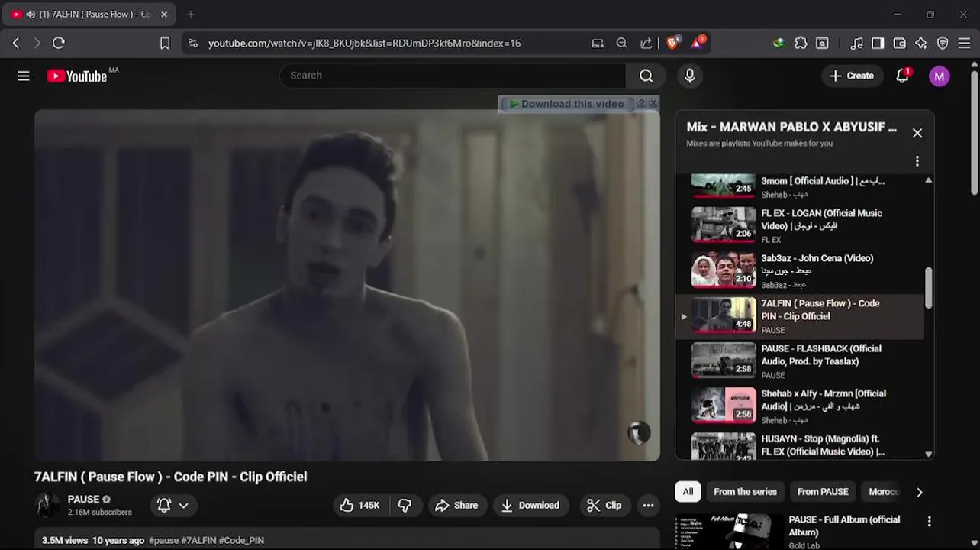Select From PAUSE chip

823,492
